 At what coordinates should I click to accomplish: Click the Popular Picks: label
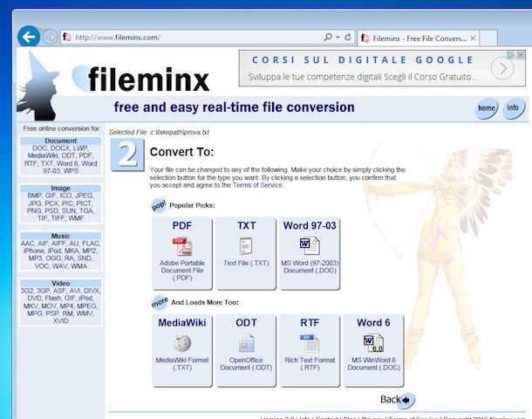coord(192,205)
